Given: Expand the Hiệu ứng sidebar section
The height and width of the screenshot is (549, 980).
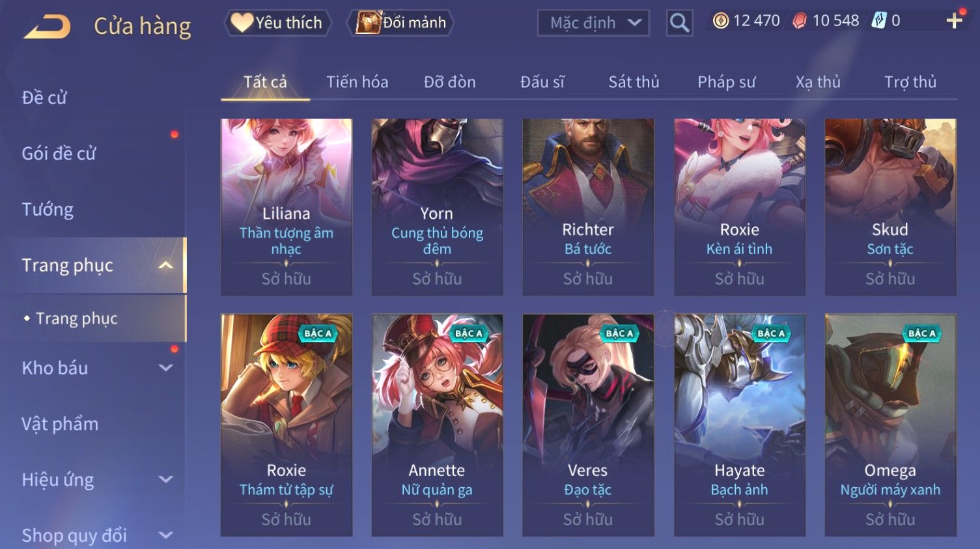Looking at the screenshot, I should coord(166,480).
